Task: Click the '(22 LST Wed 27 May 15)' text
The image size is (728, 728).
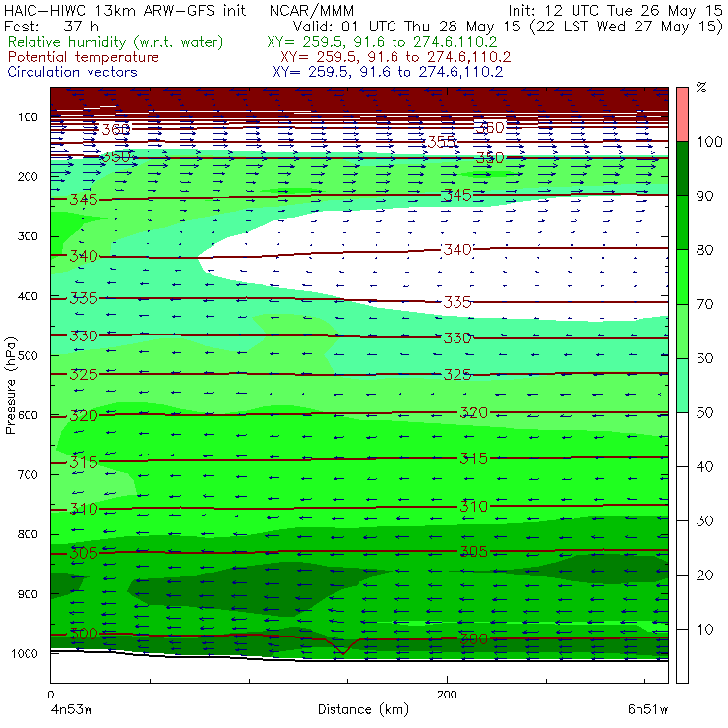Action: (x=627, y=27)
